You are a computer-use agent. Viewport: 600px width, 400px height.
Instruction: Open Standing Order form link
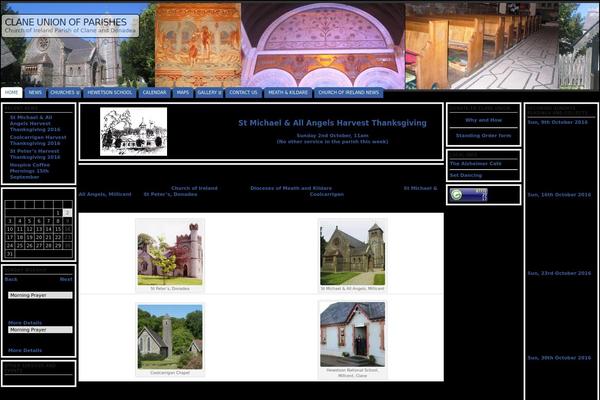click(483, 135)
